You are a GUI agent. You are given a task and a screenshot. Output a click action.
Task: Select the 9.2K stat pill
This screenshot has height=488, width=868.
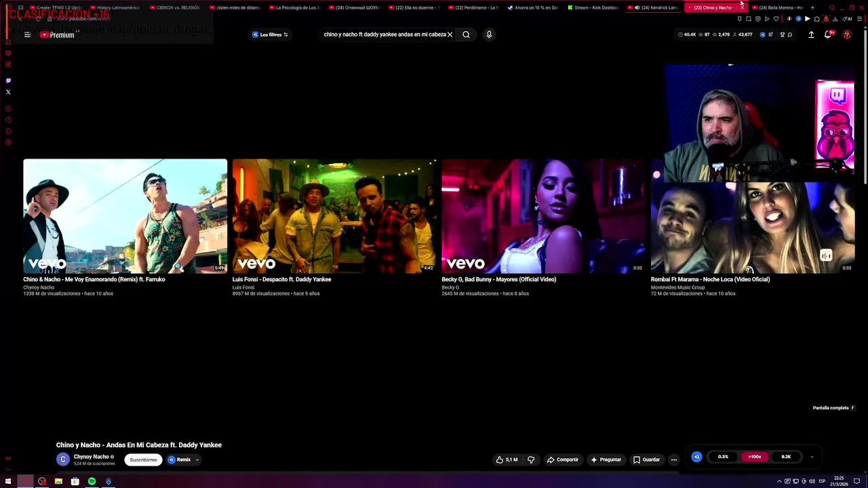tap(786, 457)
